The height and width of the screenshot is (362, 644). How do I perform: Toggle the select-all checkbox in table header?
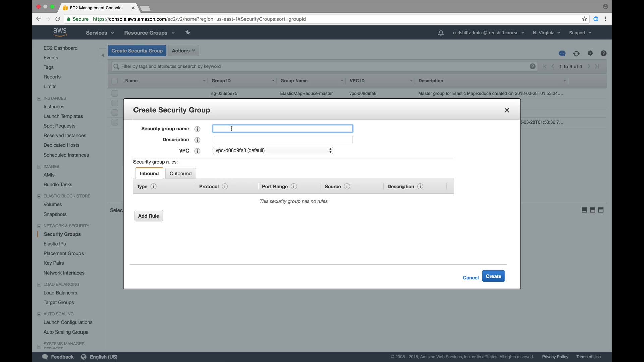pyautogui.click(x=115, y=81)
